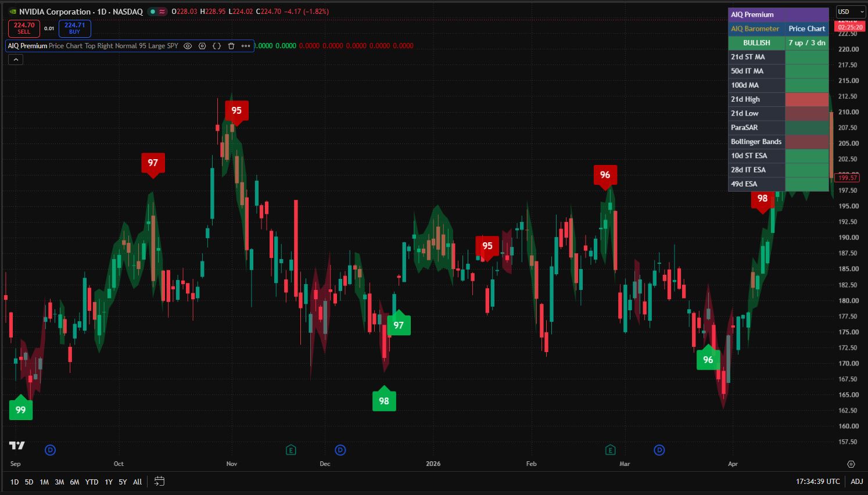868x495 pixels.
Task: Click the 50d IT MA row label
Action: [x=747, y=71]
